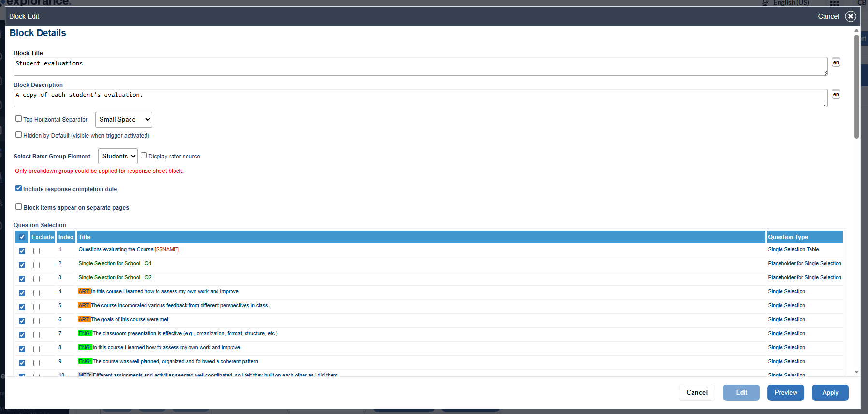Open 'Questions evaluating the Course' question link
The image size is (868, 414).
pyautogui.click(x=116, y=250)
